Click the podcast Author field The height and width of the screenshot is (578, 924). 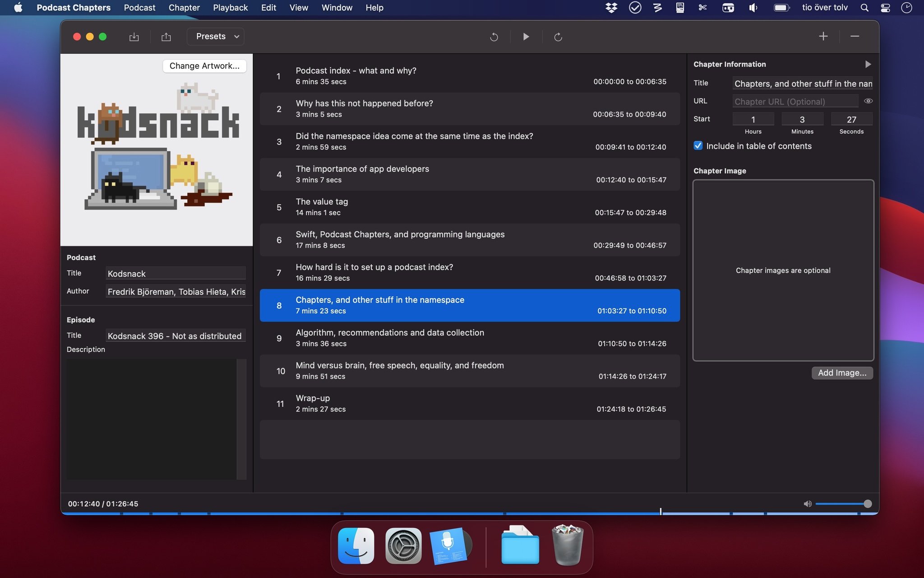point(176,291)
